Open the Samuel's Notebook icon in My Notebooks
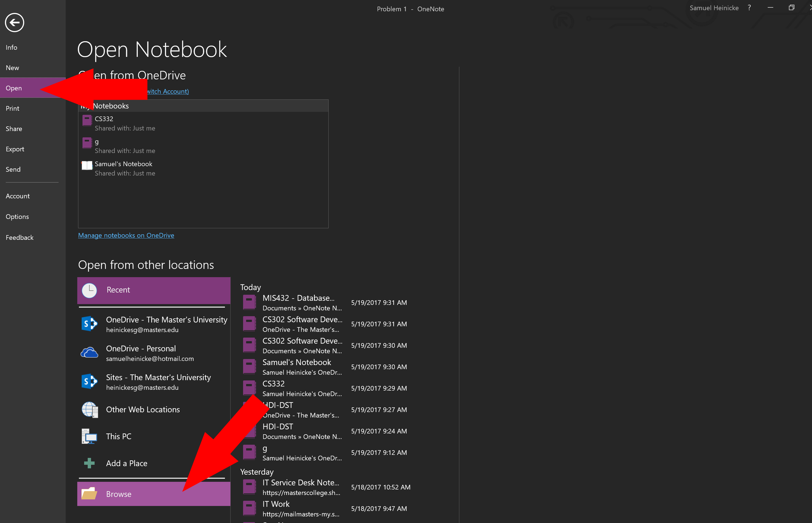 87,165
